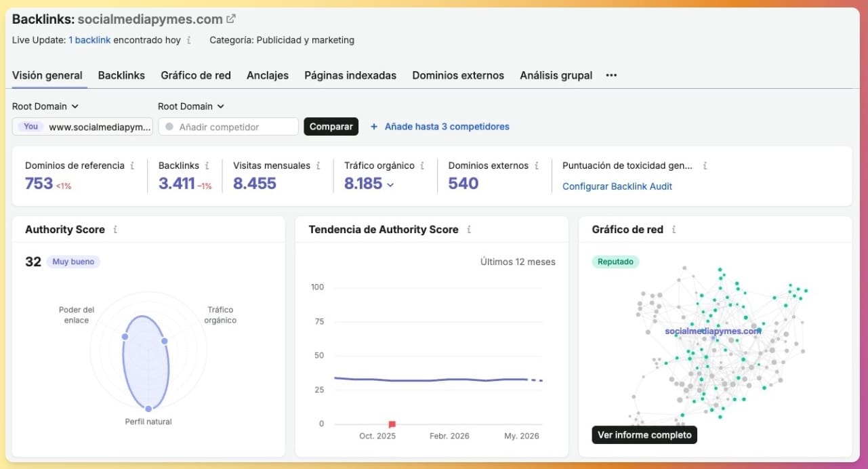
Task: Click Febr. 2026 axis label
Action: [449, 436]
